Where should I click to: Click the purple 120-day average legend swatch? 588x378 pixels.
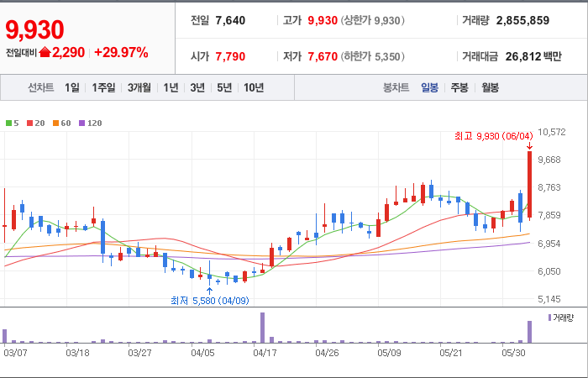click(82, 123)
